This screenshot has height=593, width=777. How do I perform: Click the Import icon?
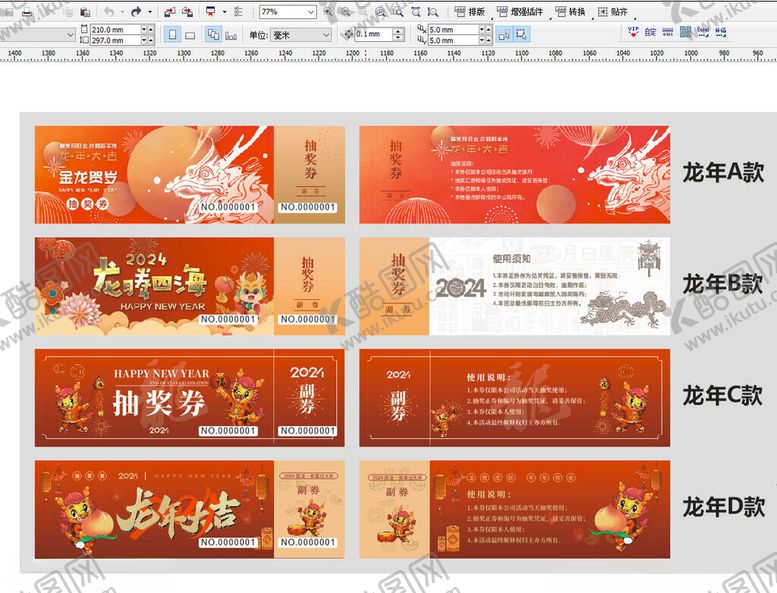(x=167, y=12)
